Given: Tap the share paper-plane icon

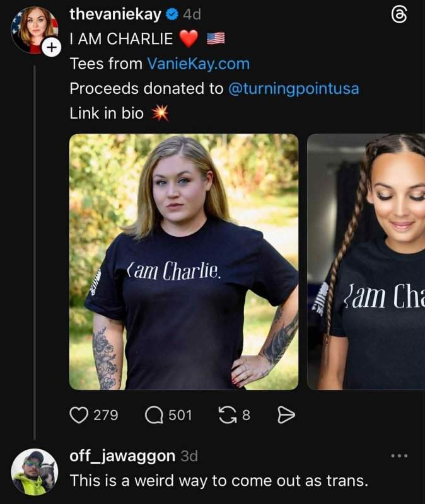Looking at the screenshot, I should [286, 415].
